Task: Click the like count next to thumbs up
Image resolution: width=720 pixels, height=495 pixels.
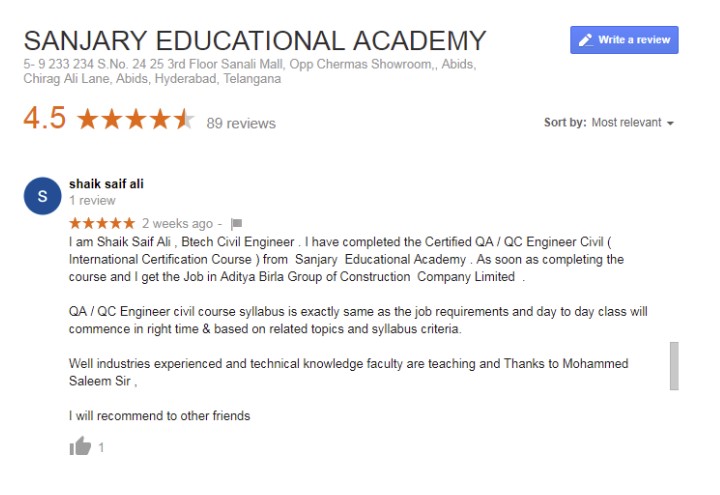Action: click(x=101, y=448)
